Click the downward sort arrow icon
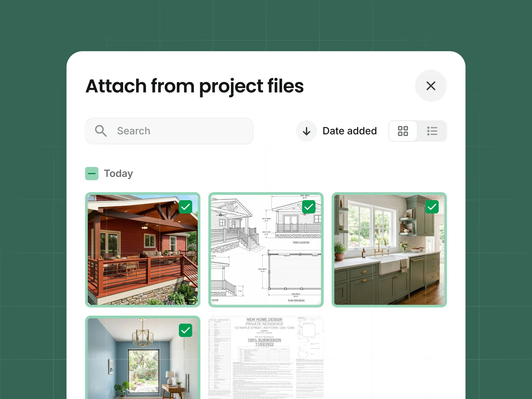 click(306, 131)
